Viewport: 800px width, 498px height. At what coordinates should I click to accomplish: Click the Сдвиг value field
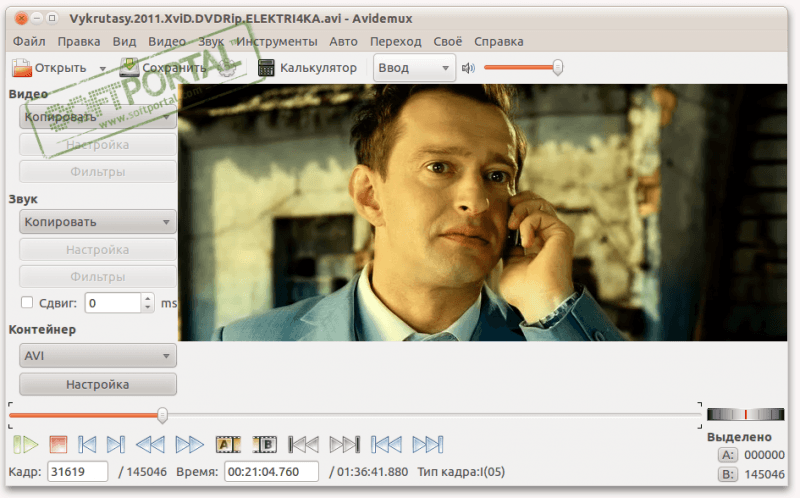[113, 303]
